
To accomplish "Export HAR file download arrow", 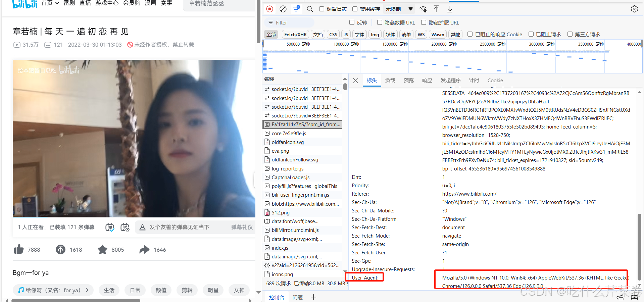I will 450,9.
